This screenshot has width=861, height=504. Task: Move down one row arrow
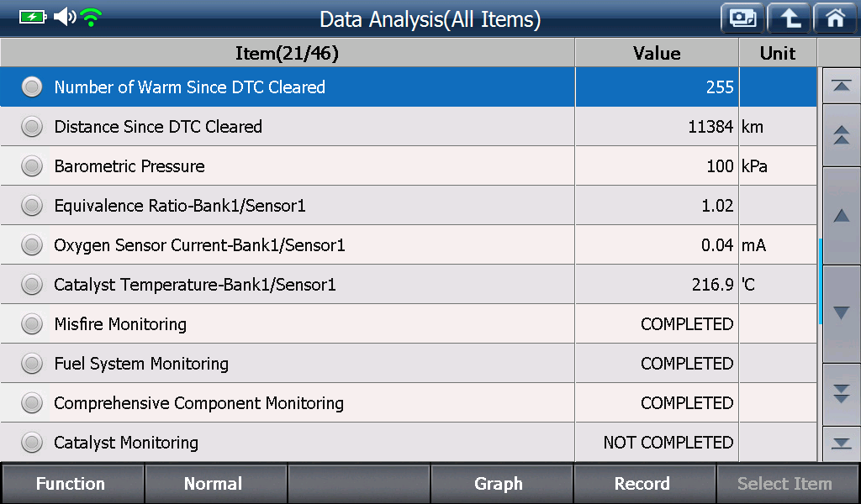click(x=841, y=313)
